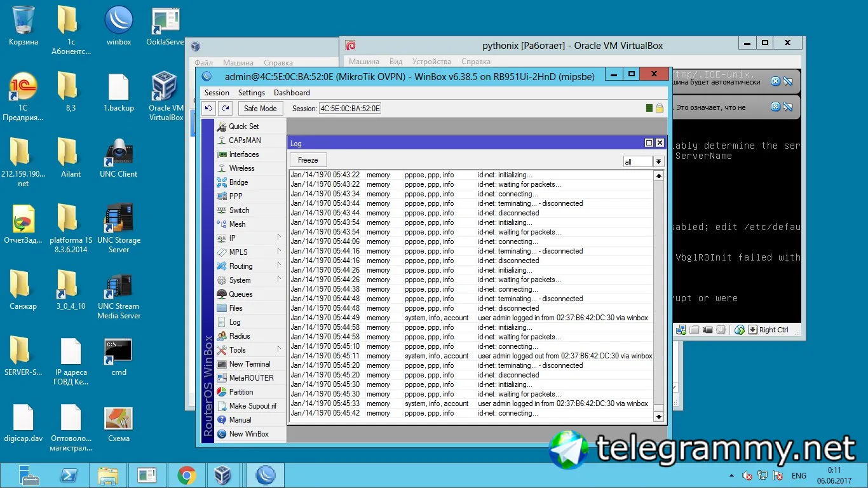Click the Undo arrow in WinBox toolbar
868x488 pixels.
tap(208, 109)
